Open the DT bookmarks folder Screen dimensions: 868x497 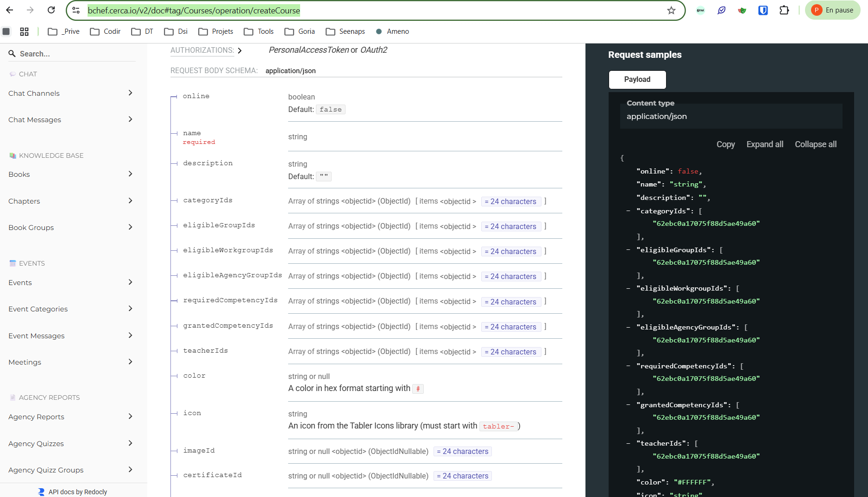coord(142,31)
